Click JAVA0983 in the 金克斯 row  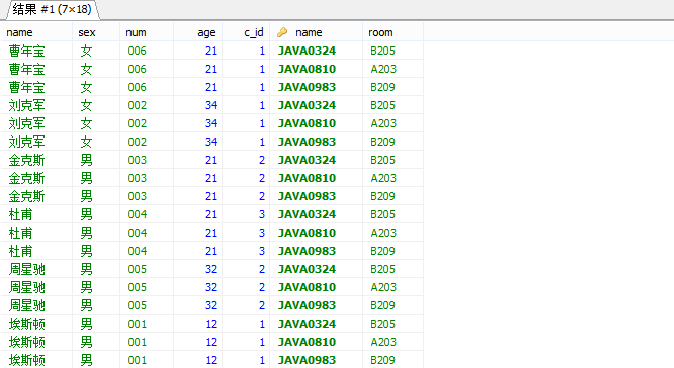[307, 196]
